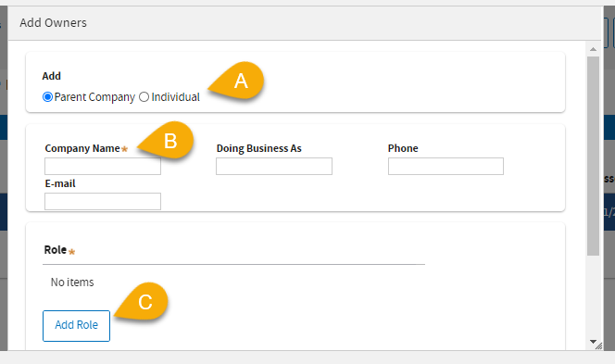
Task: Click the Company Name required asterisk
Action: pyautogui.click(x=124, y=149)
